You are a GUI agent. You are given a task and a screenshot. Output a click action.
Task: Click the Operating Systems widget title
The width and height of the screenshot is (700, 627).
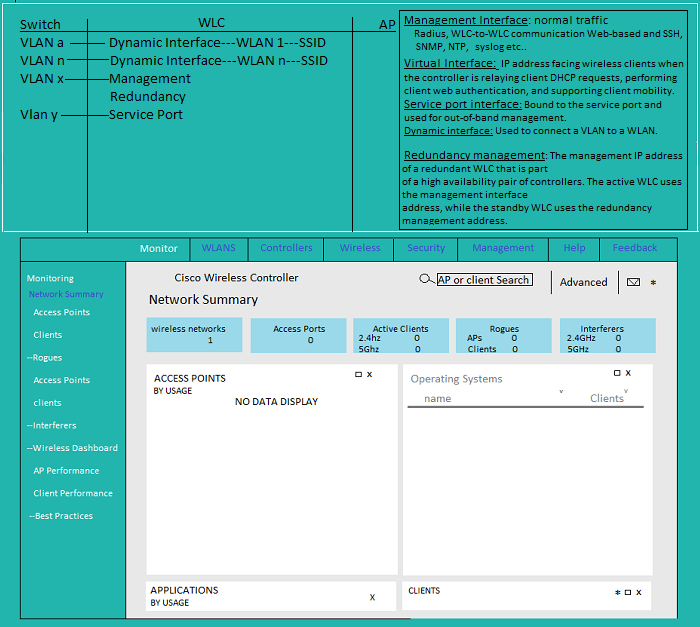(456, 379)
